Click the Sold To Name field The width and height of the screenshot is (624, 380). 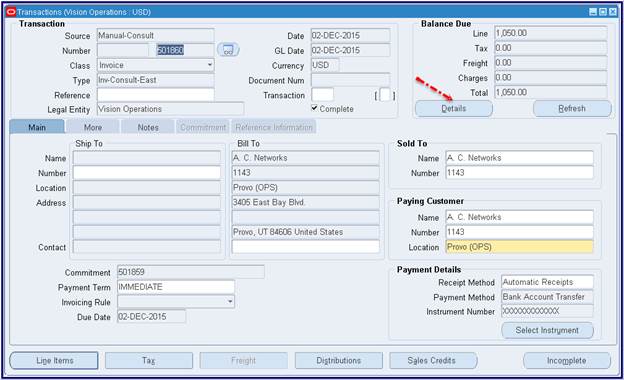click(x=520, y=158)
